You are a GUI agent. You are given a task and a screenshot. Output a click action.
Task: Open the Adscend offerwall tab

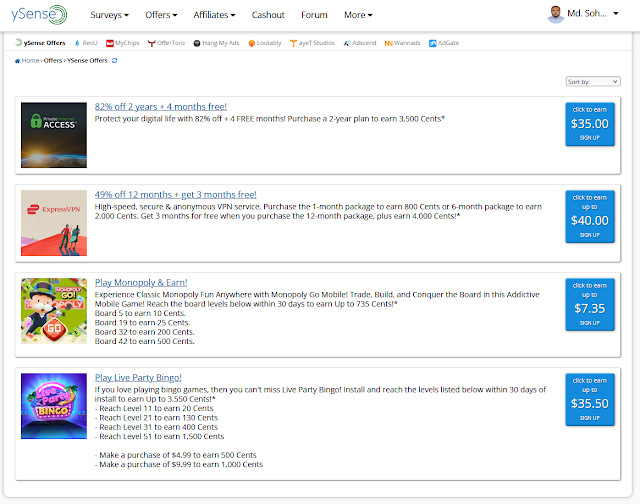pyautogui.click(x=360, y=43)
